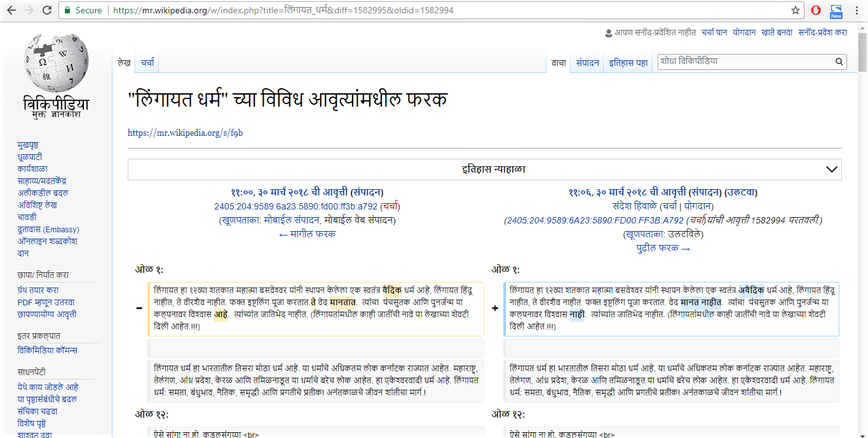Switch to the चर्चा tab
The image size is (868, 438).
[x=147, y=63]
